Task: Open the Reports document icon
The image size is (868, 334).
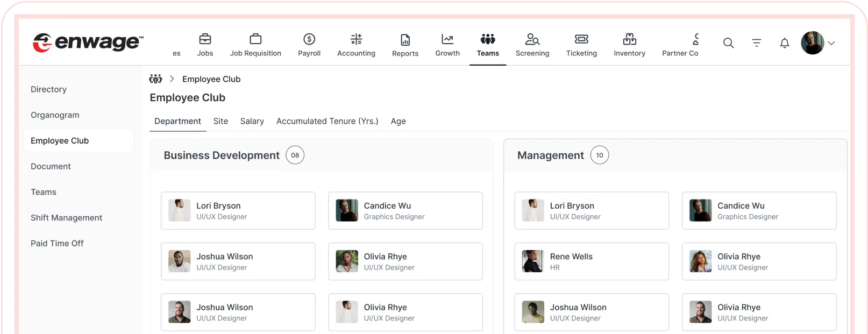Action: point(405,40)
